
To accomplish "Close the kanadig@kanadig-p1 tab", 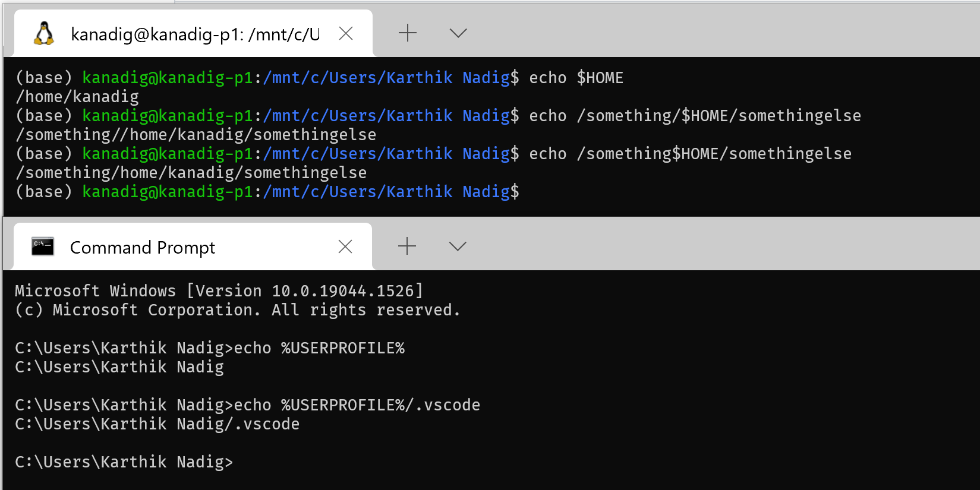I will 345,33.
